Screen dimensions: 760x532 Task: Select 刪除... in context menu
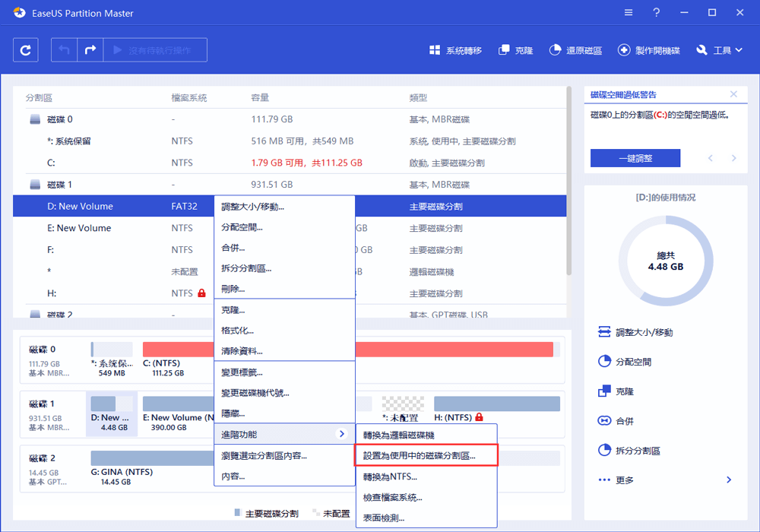[x=284, y=289]
